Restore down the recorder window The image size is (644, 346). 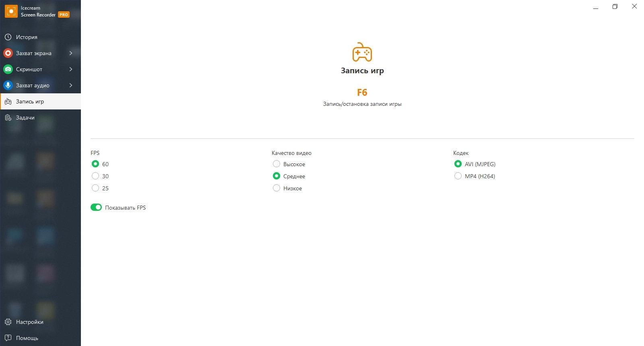(x=615, y=6)
